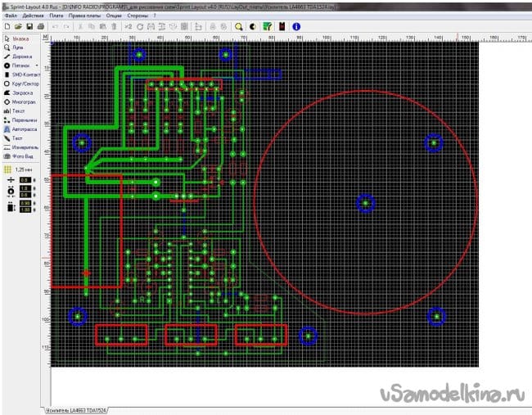The height and width of the screenshot is (415, 532).
Task: Start the Автотрасса autoroute tool
Action: 23,129
